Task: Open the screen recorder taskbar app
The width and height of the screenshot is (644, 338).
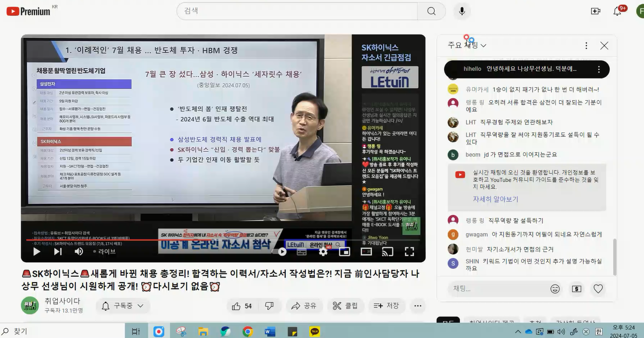Action: [159, 332]
